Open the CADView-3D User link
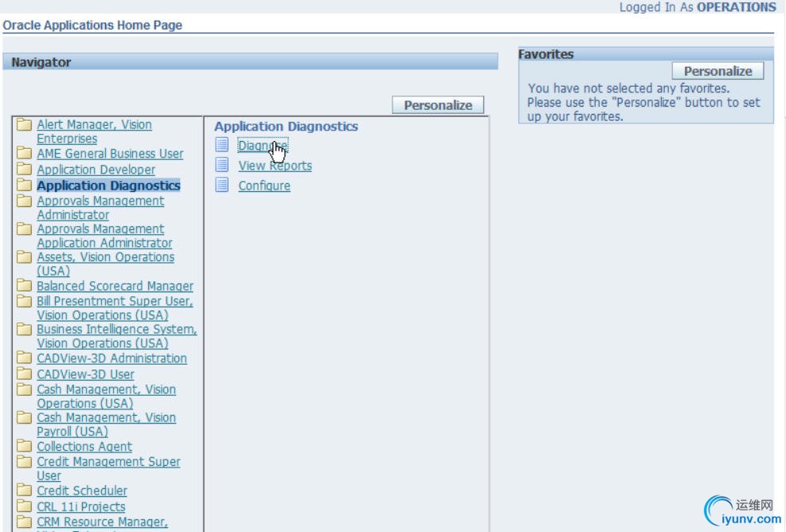This screenshot has width=786, height=532. tap(85, 374)
